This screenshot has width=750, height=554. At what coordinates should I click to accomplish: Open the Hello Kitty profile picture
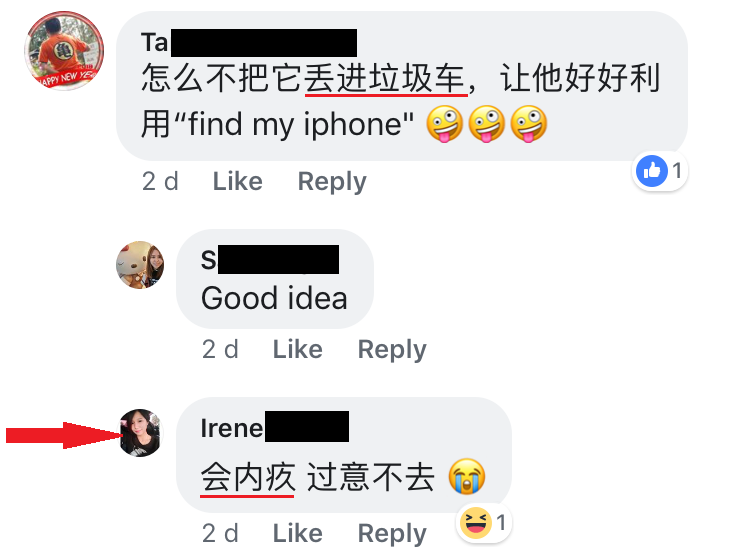coord(140,265)
